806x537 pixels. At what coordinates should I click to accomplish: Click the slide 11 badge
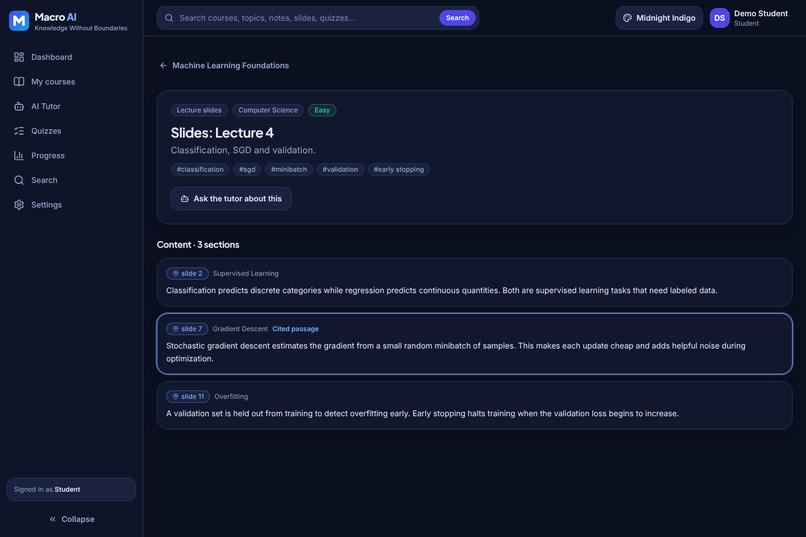pyautogui.click(x=188, y=397)
